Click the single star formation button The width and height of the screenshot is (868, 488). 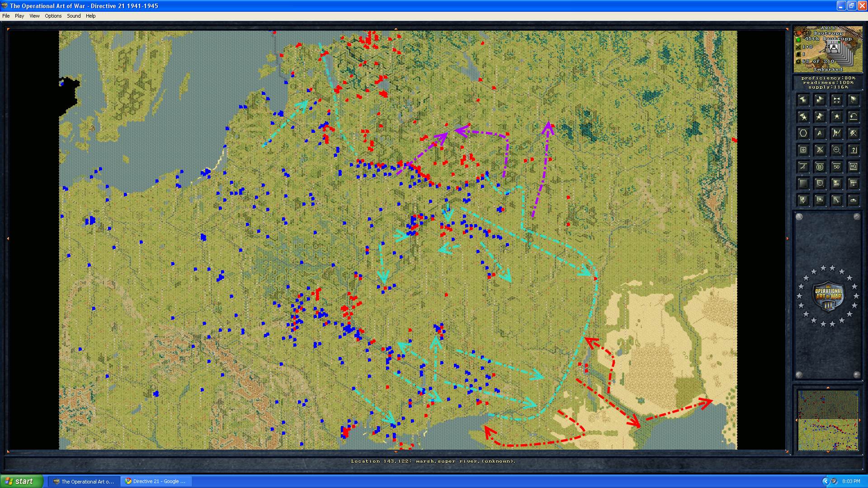point(836,117)
